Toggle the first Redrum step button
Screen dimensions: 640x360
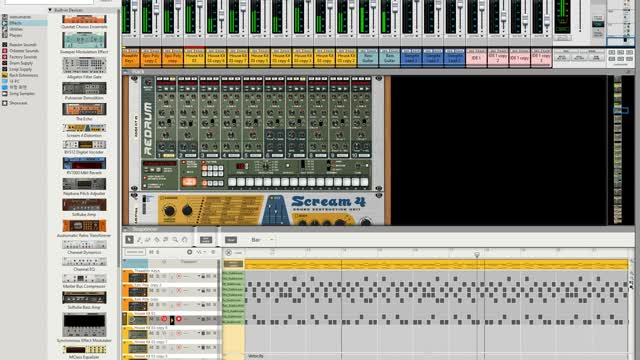click(232, 182)
